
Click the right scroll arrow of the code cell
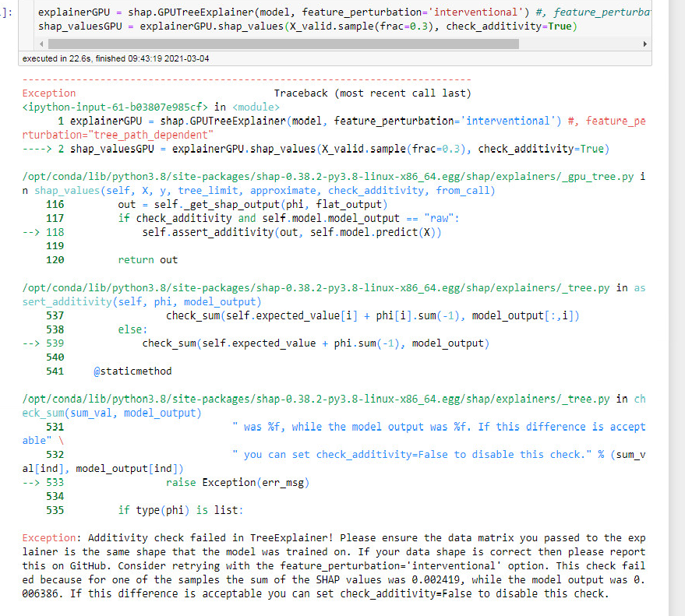click(644, 44)
